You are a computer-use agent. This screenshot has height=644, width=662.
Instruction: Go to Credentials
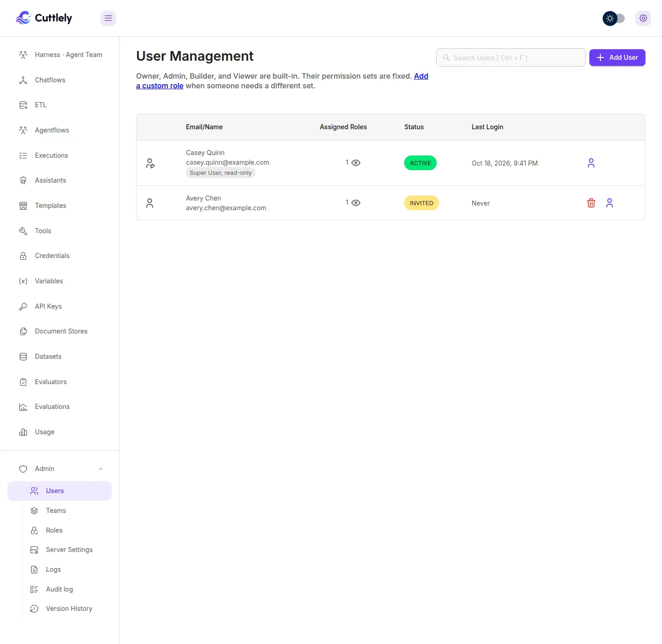coord(60,256)
